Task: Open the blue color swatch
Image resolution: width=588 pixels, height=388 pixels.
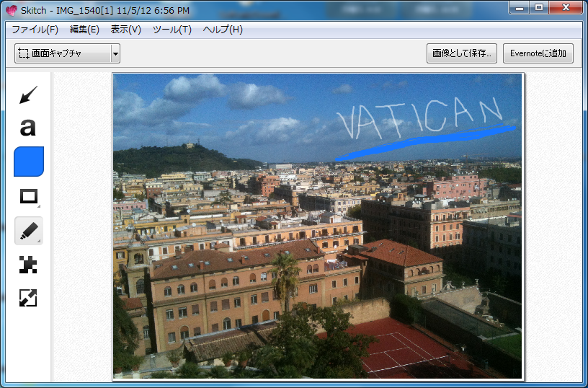Action: point(29,162)
